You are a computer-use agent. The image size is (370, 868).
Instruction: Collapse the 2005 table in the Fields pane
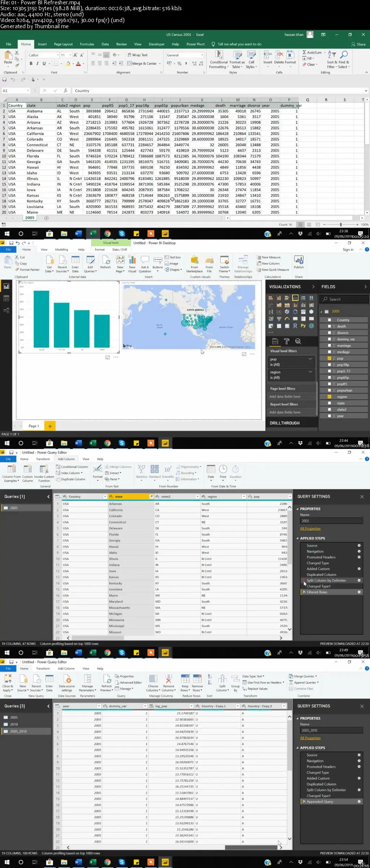[x=321, y=311]
